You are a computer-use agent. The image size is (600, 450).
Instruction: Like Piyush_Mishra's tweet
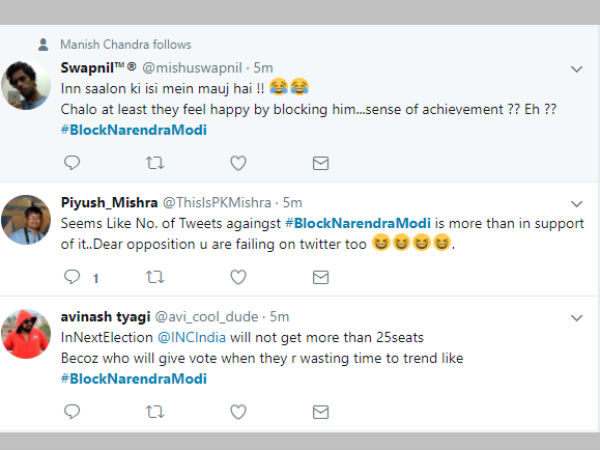[238, 276]
